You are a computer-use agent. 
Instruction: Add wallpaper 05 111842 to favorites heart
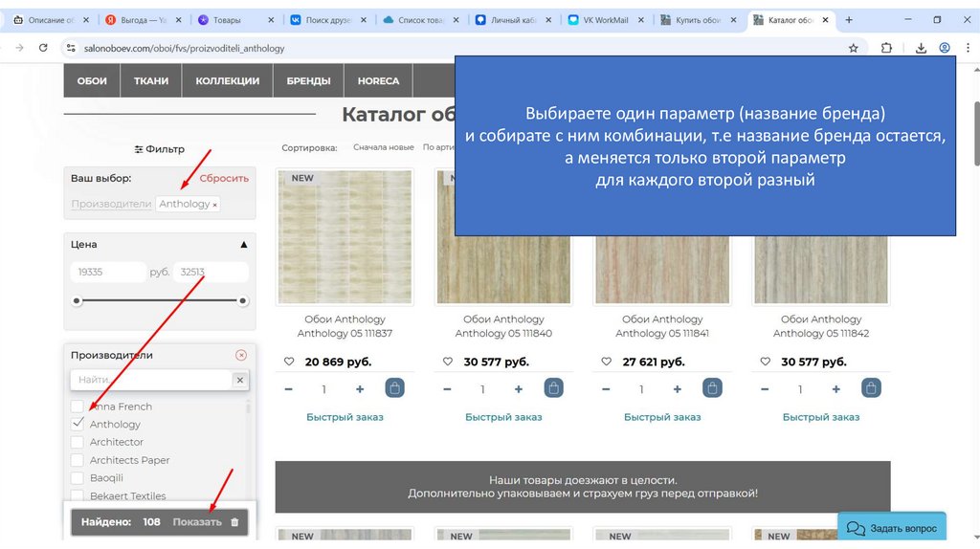click(765, 362)
